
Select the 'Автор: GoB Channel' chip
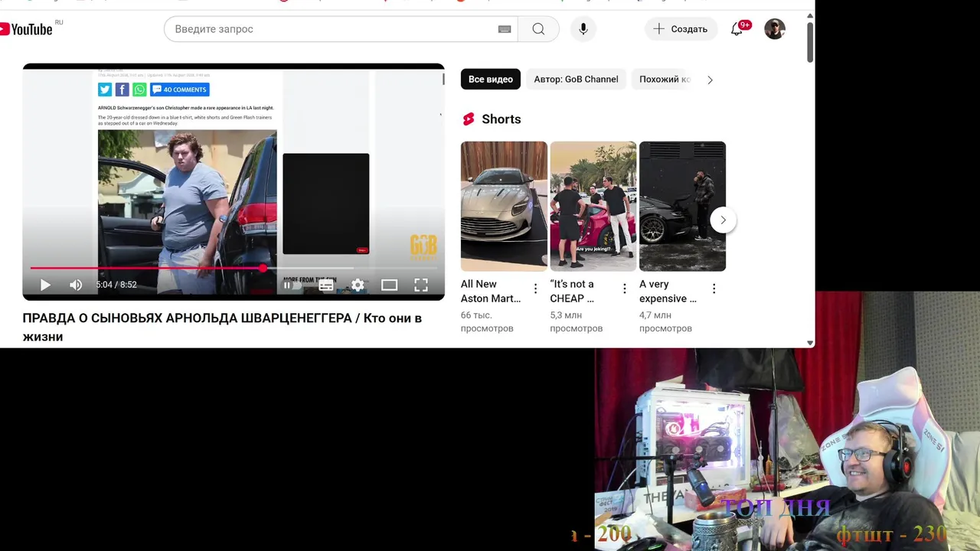click(576, 80)
